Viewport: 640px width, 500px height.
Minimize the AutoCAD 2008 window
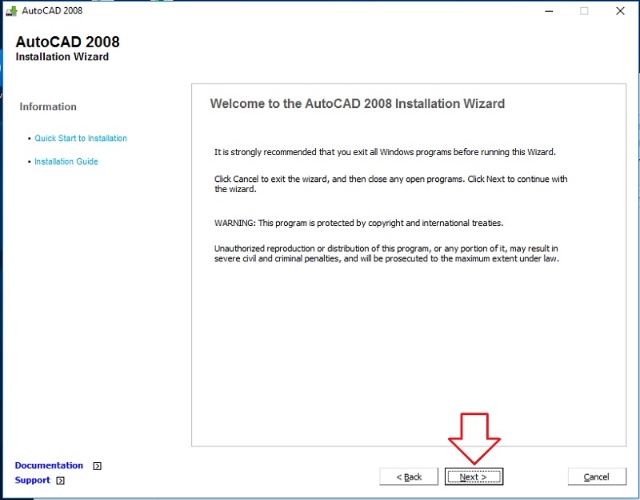coord(549,11)
